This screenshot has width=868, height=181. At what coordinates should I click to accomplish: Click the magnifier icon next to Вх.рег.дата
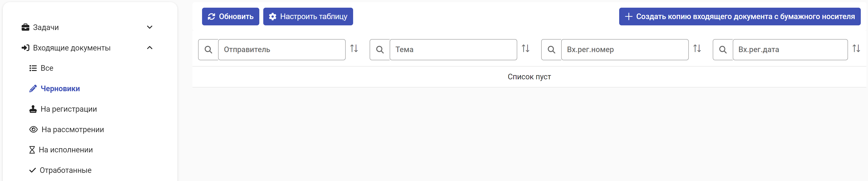(x=723, y=50)
